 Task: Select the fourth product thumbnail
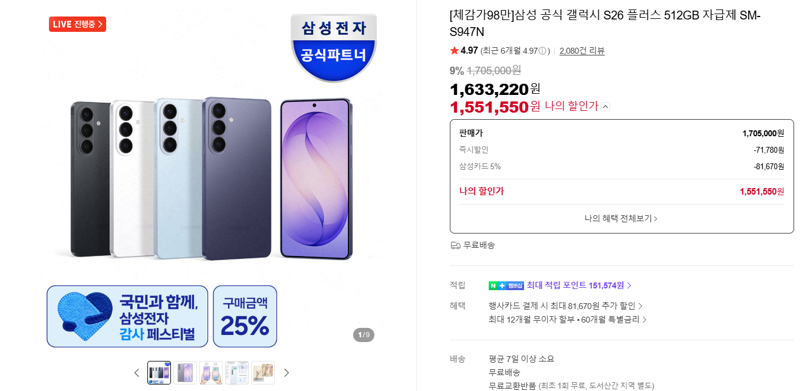tap(237, 373)
